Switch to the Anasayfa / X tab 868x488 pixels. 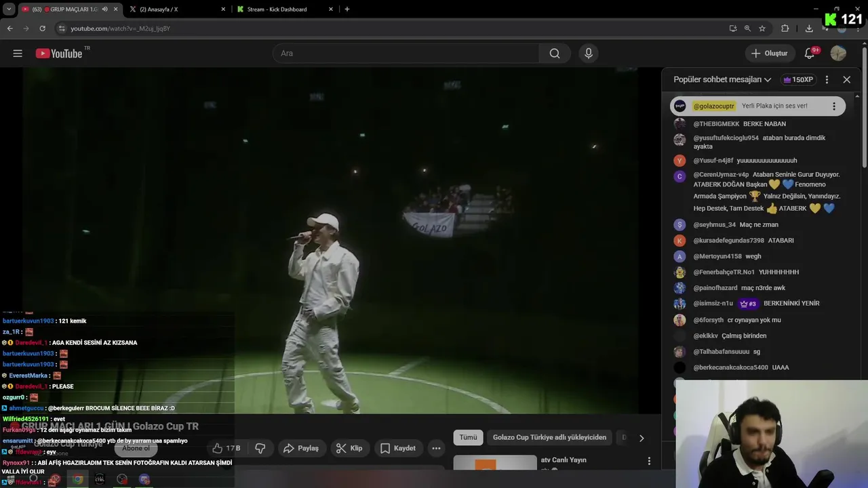coord(177,9)
